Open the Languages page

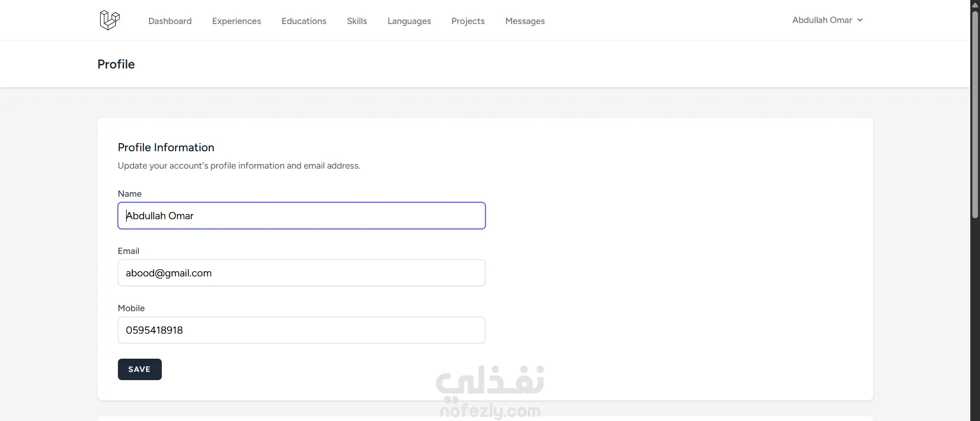[x=409, y=21]
